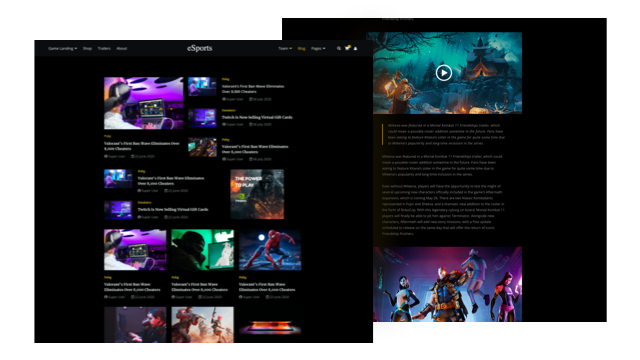Open the first Twitch Virtual Gift Cards headline
This screenshot has width=640, height=360.
pyautogui.click(x=257, y=117)
